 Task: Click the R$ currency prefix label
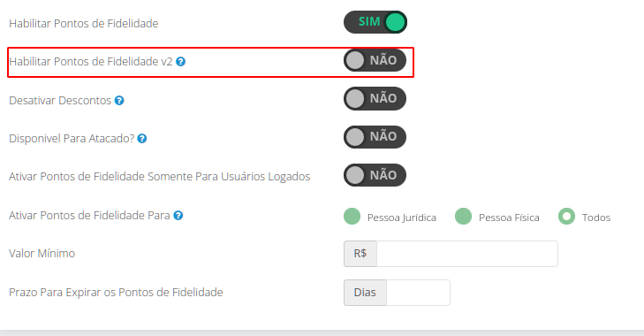(x=360, y=254)
